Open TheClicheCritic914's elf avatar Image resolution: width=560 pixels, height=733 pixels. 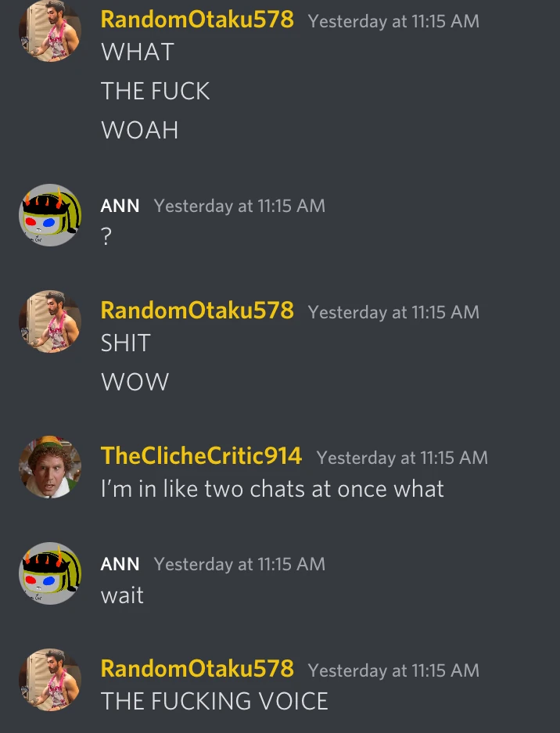[50, 467]
